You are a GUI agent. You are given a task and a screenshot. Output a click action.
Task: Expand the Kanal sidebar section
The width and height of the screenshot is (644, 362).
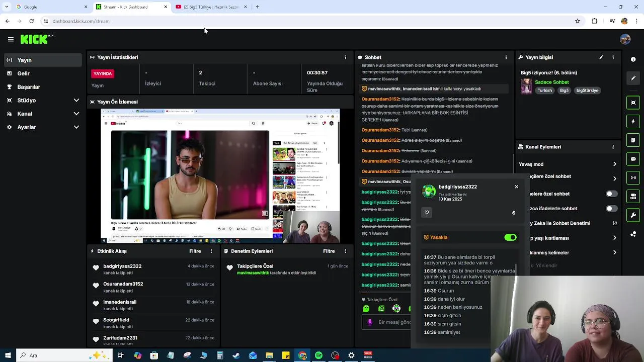tap(43, 114)
